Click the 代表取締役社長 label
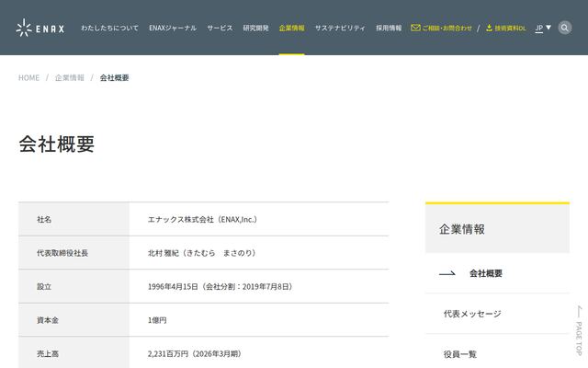This screenshot has height=368, width=588. [x=62, y=253]
